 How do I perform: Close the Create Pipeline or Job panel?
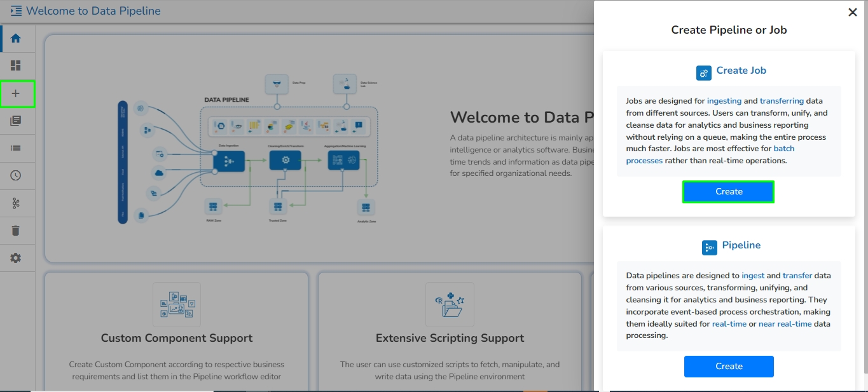(x=853, y=12)
